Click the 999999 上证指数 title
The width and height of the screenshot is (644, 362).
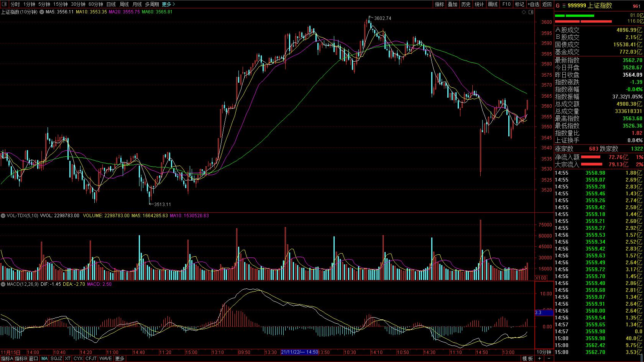590,5
